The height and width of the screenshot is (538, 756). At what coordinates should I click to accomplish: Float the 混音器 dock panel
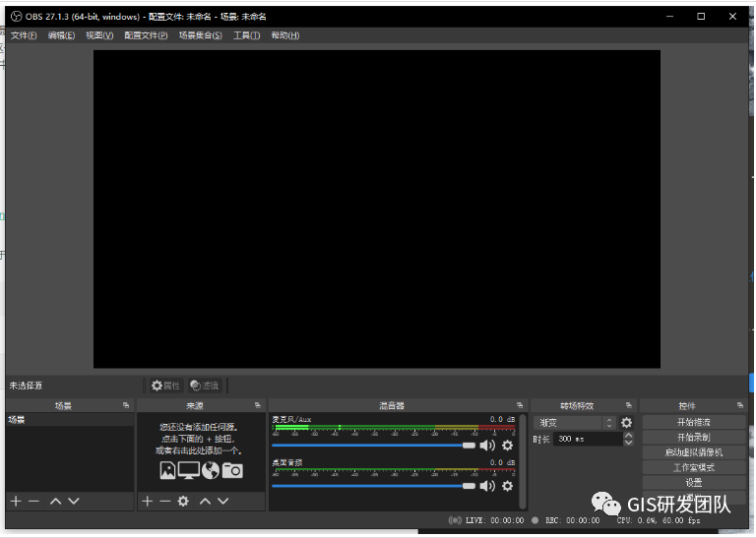[x=520, y=405]
